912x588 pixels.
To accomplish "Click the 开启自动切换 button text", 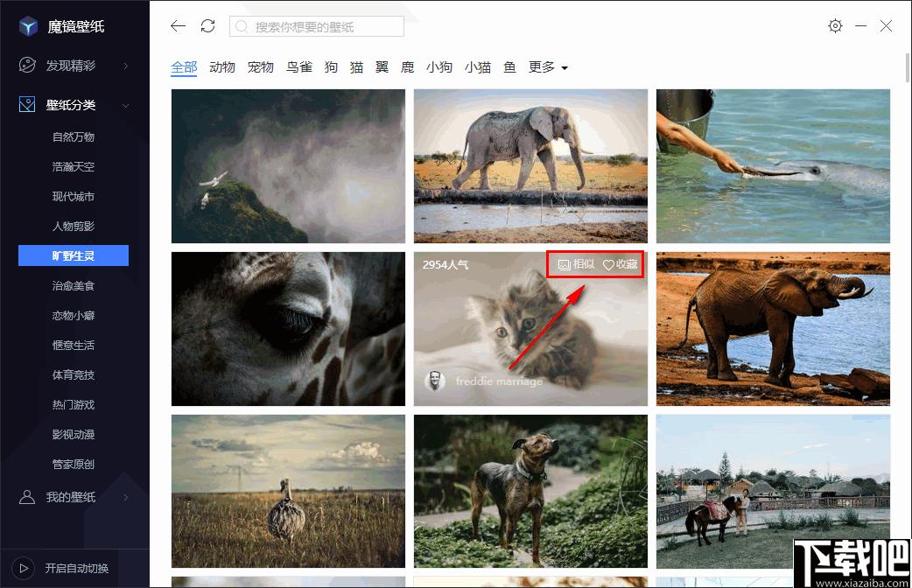I will (77, 568).
